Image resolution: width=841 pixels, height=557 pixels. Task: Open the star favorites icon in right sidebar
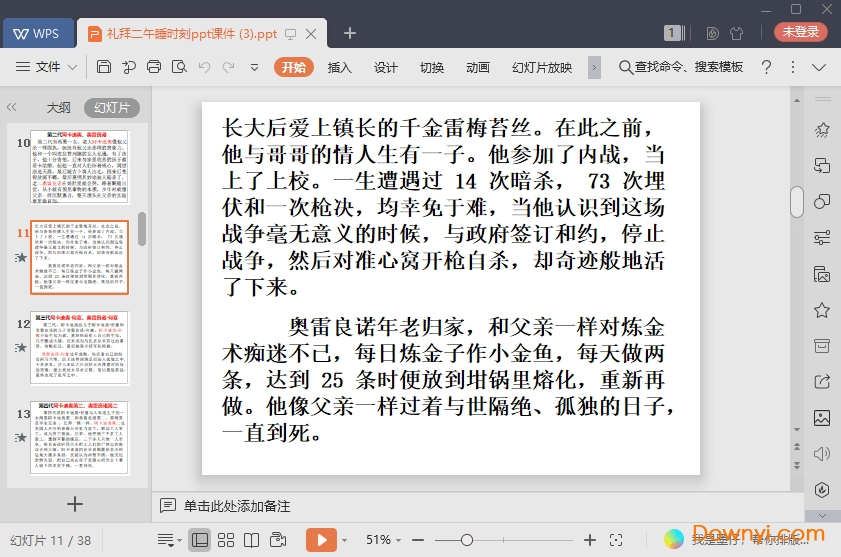(822, 310)
